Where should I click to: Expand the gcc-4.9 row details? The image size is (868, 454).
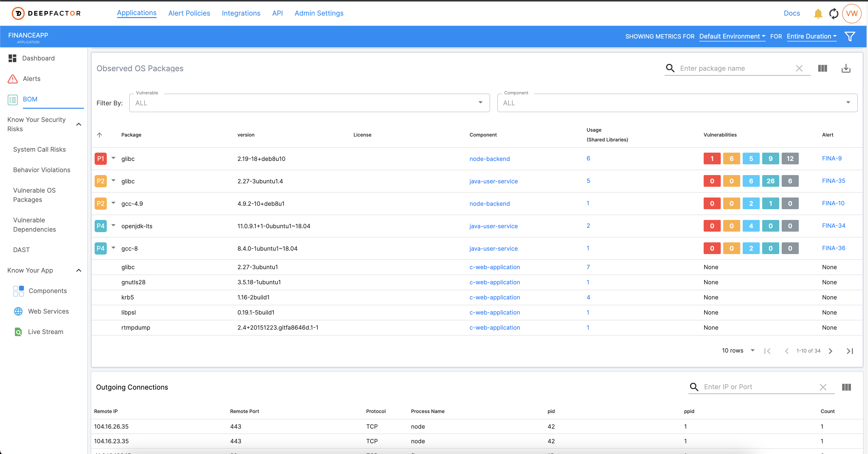click(x=113, y=203)
